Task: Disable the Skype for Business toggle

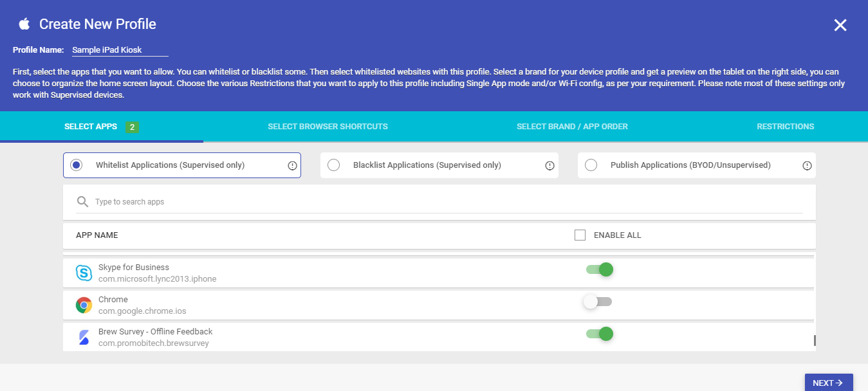Action: click(599, 269)
